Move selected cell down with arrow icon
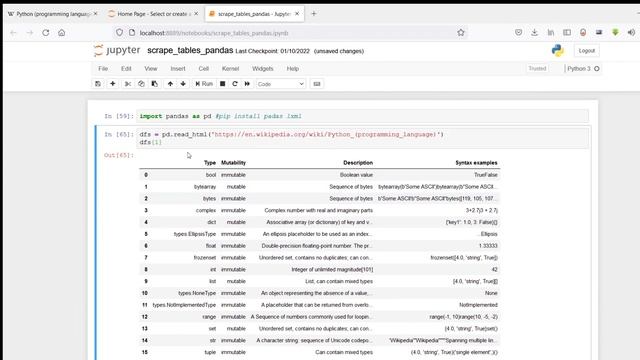 (183, 84)
